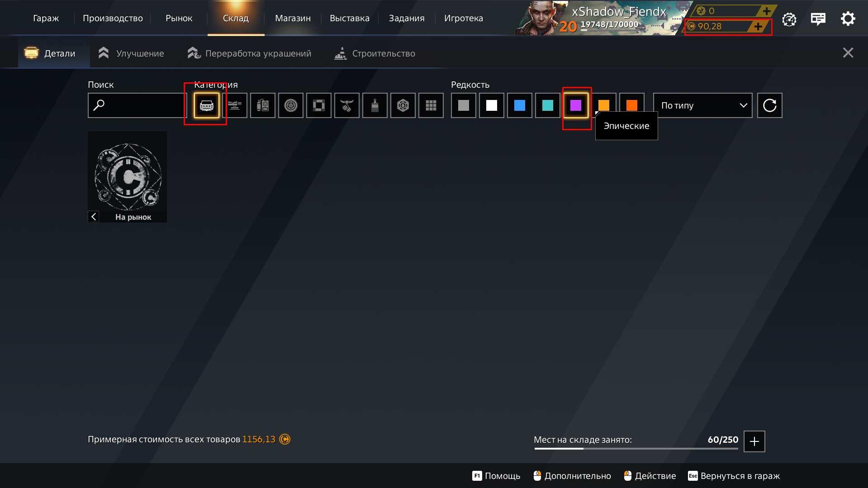
Task: Select the Cabins category filter icon
Action: [207, 105]
